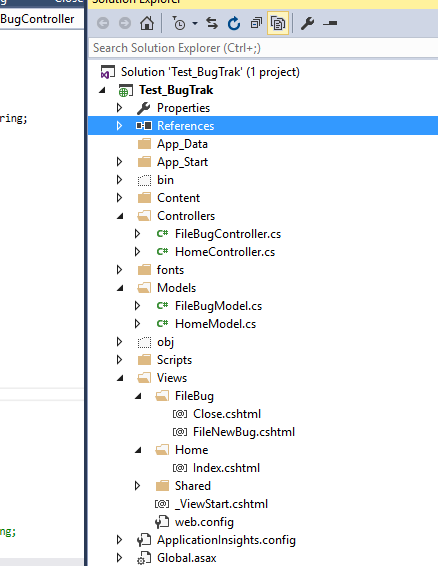Click the web.config file icon
The height and width of the screenshot is (566, 438).
162,522
